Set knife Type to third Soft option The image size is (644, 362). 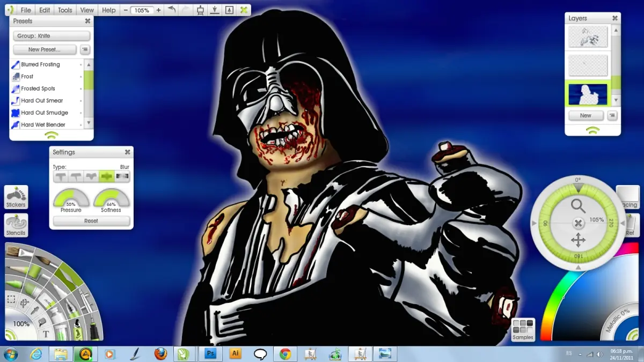[x=91, y=176]
